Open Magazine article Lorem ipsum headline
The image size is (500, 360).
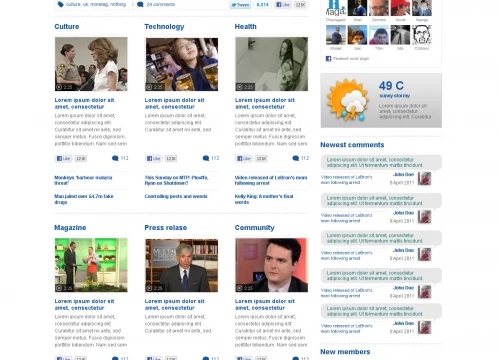pyautogui.click(x=84, y=304)
